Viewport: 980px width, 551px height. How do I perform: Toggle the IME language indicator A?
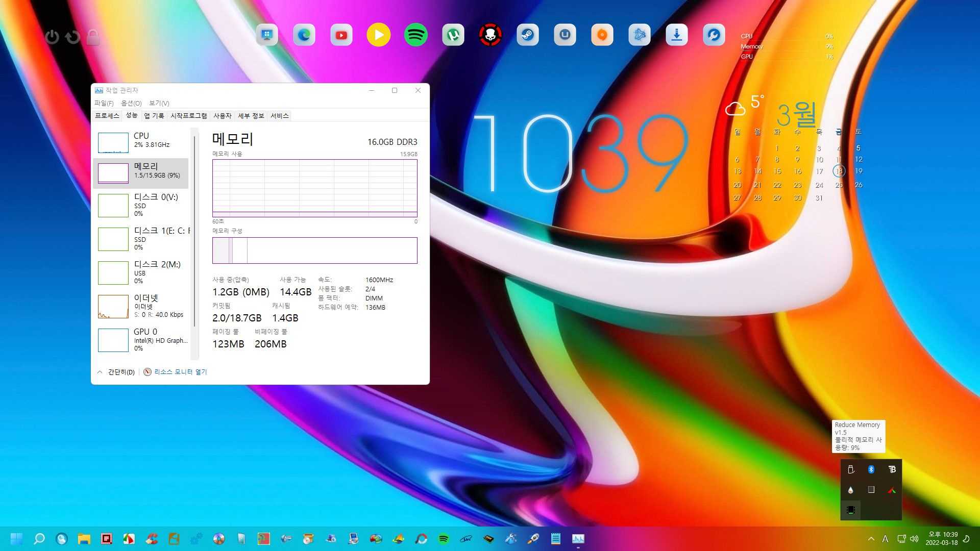(886, 539)
